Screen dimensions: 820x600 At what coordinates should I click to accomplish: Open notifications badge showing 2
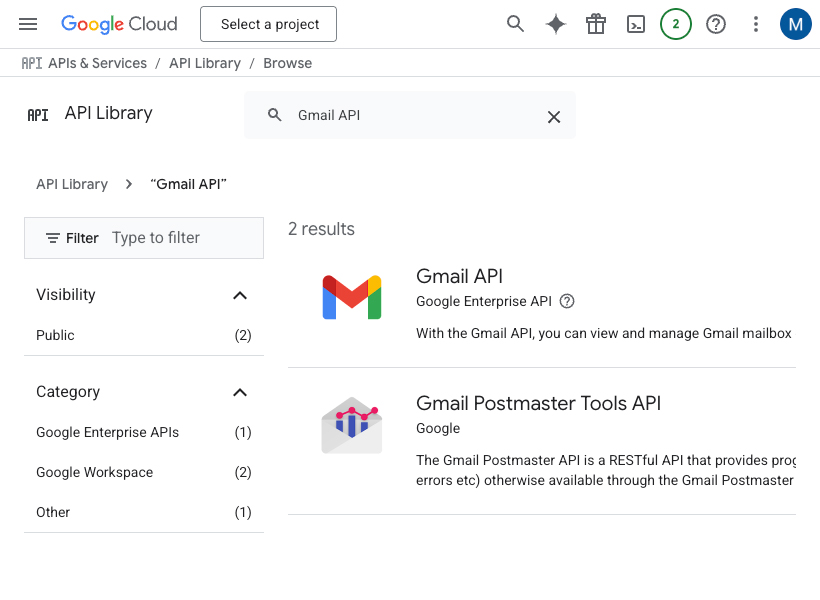tap(676, 24)
